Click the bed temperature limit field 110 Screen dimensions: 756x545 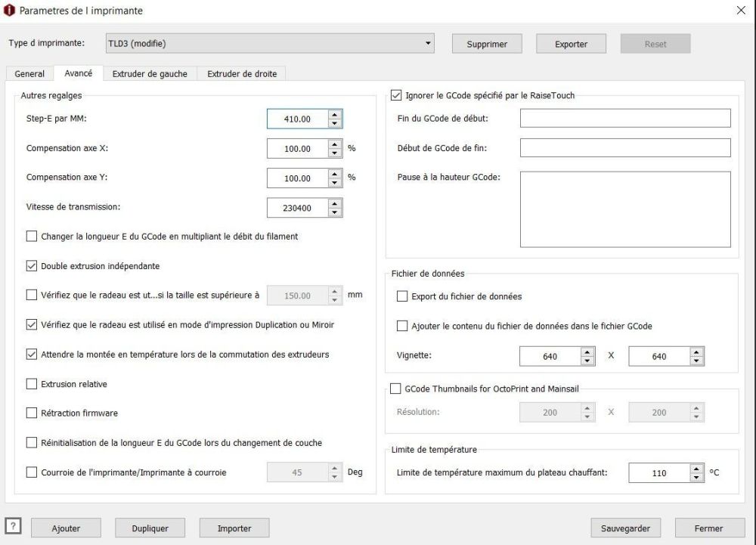[659, 472]
